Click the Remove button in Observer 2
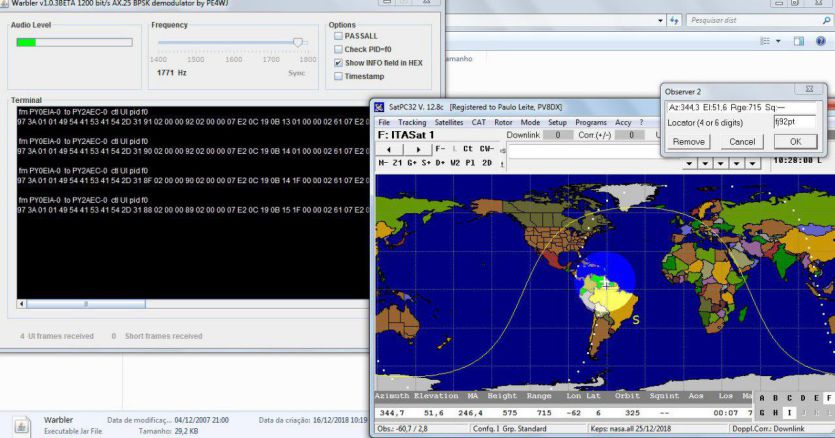 click(x=688, y=142)
